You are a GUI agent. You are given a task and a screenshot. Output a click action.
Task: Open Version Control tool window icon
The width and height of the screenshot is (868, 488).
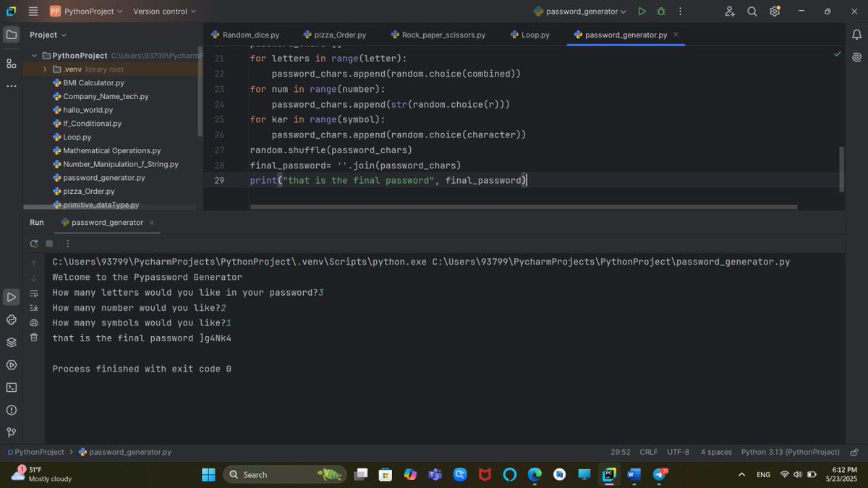(x=12, y=432)
